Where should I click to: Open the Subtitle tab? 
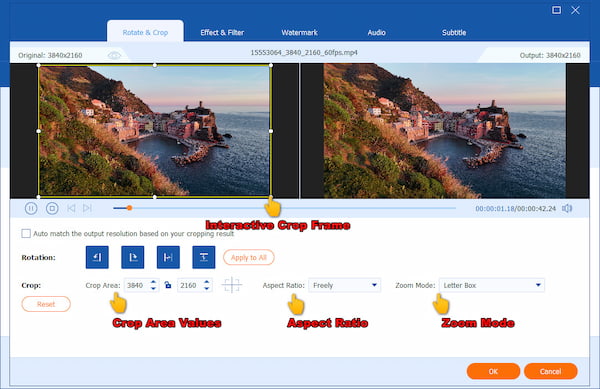(x=454, y=33)
